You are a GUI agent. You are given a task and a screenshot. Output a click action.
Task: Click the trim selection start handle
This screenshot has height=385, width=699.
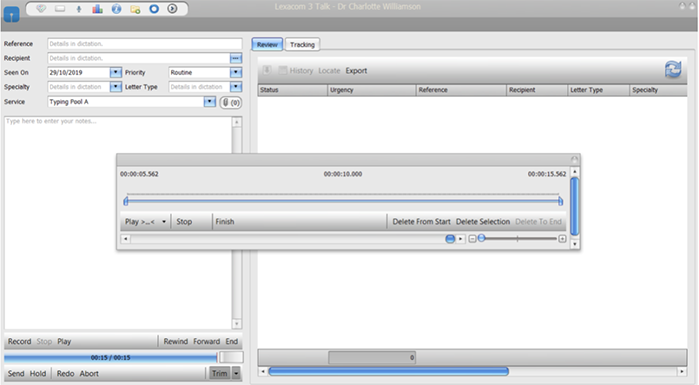pos(126,201)
